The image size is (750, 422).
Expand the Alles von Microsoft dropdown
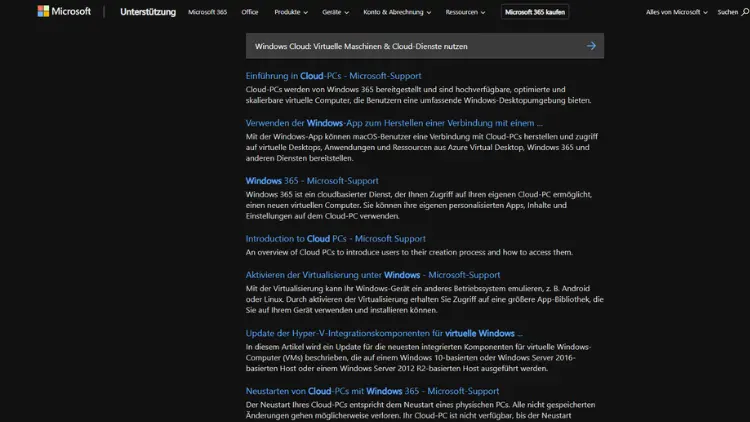676,12
